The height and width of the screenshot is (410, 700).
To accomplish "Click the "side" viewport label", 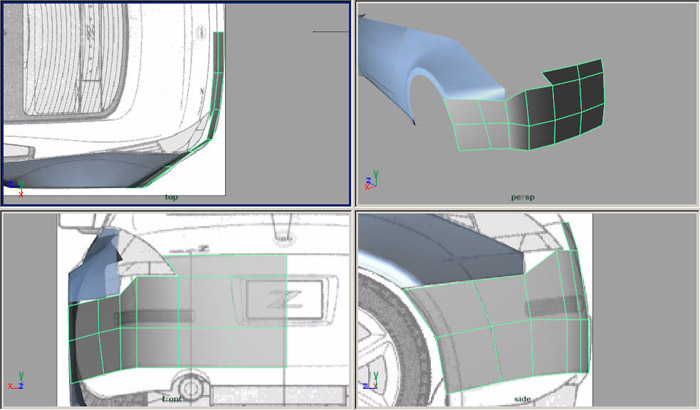I will (x=522, y=397).
